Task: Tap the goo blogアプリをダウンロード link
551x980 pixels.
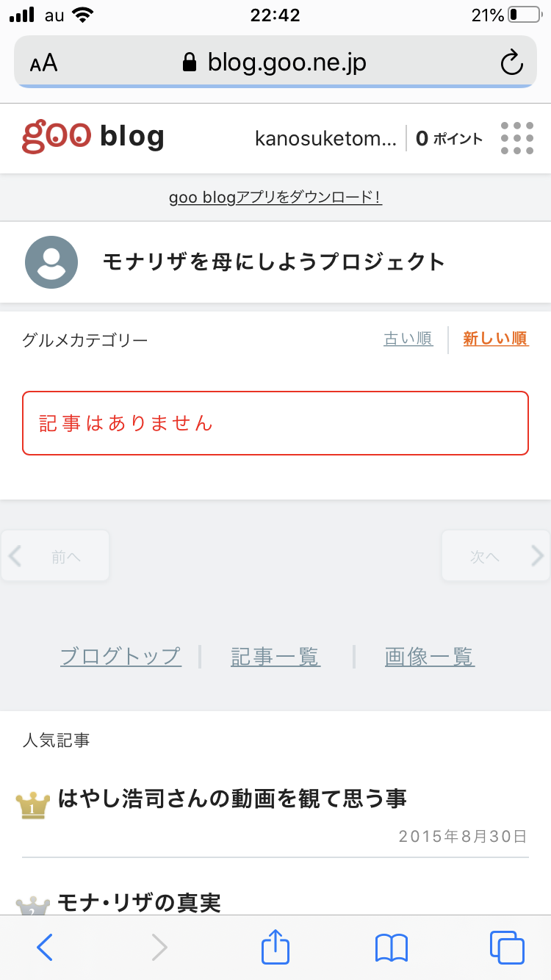Action: click(x=275, y=198)
